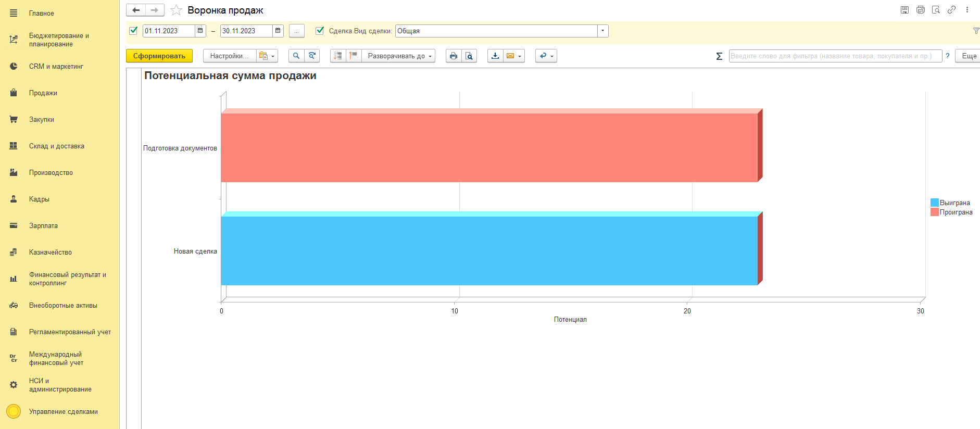Open the Продажи section
This screenshot has height=429, width=980.
coord(43,93)
